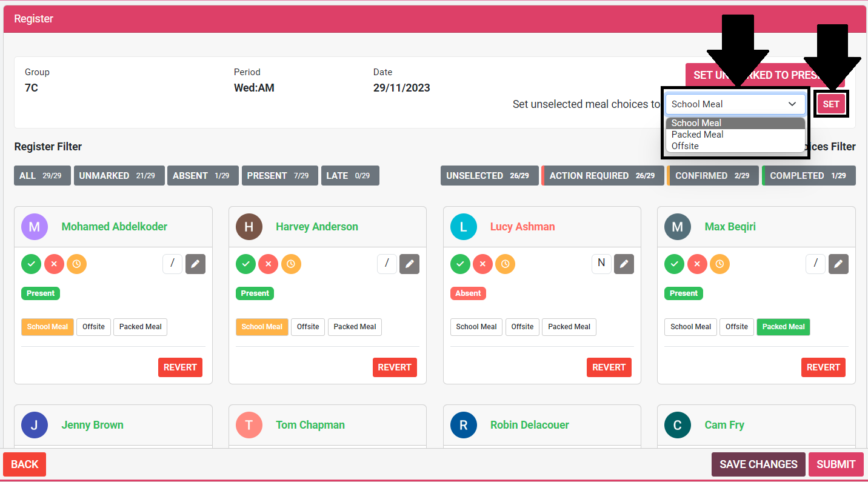
Task: Toggle Offsite meal for Mohamed Abdelkoder
Action: pos(93,327)
